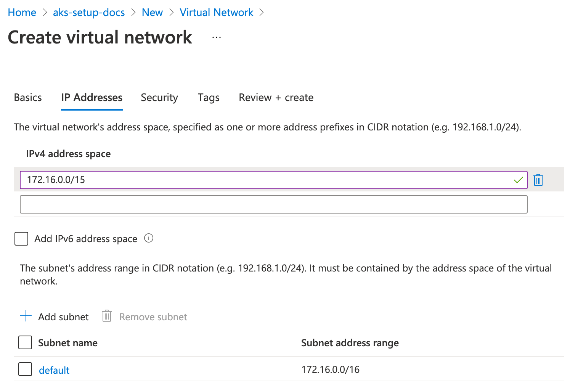
Task: Open the Review + create tab
Action: tap(276, 98)
